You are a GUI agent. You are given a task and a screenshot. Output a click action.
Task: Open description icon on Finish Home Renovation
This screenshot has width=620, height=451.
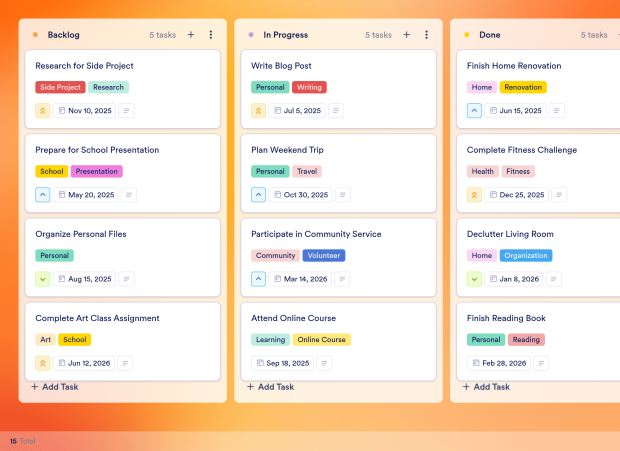point(557,111)
